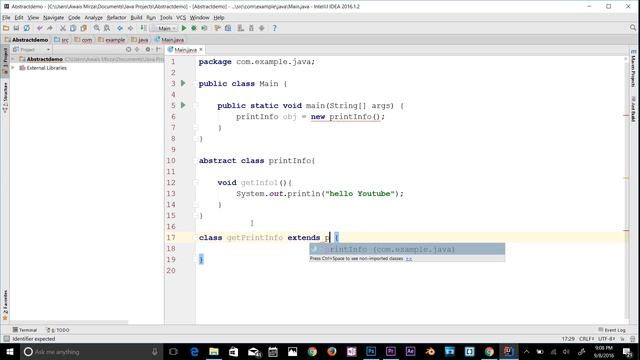640x360 pixels.
Task: Open the Build menu
Action: (x=136, y=18)
